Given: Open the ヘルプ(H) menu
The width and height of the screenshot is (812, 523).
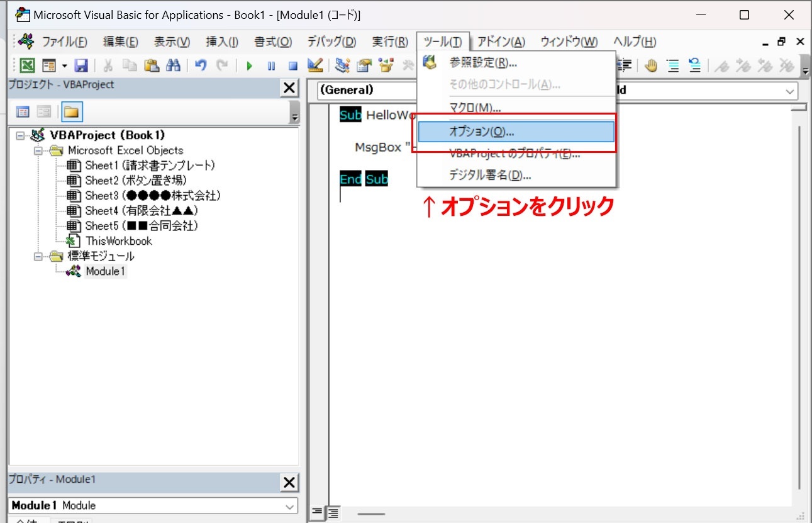Looking at the screenshot, I should pos(634,42).
